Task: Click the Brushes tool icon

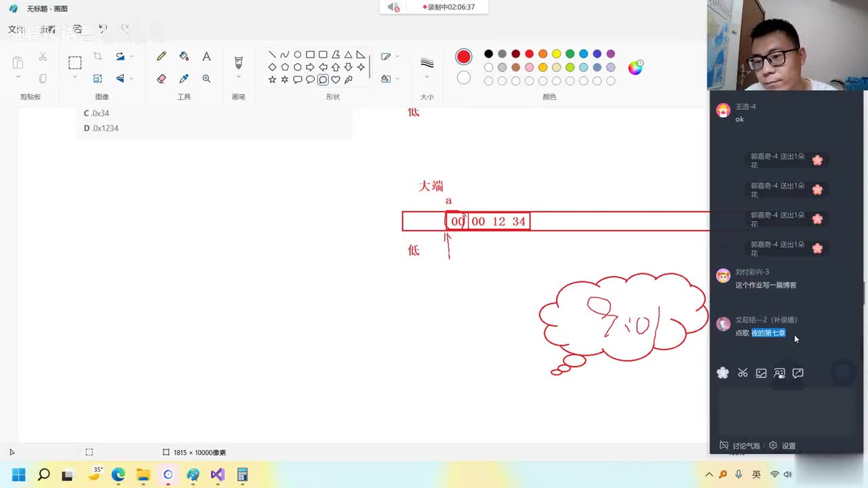Action: (238, 62)
